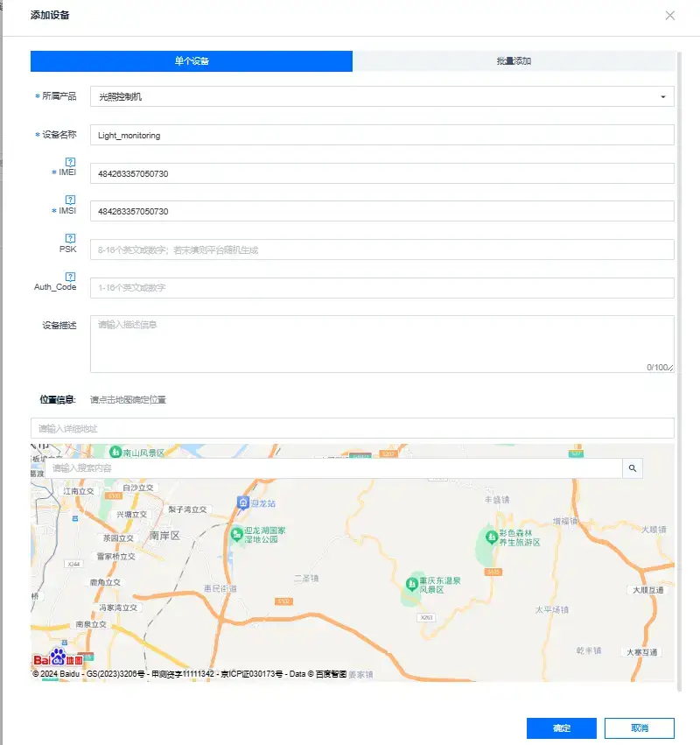Click the map search magnifier icon
The width and height of the screenshot is (700, 745).
point(632,468)
